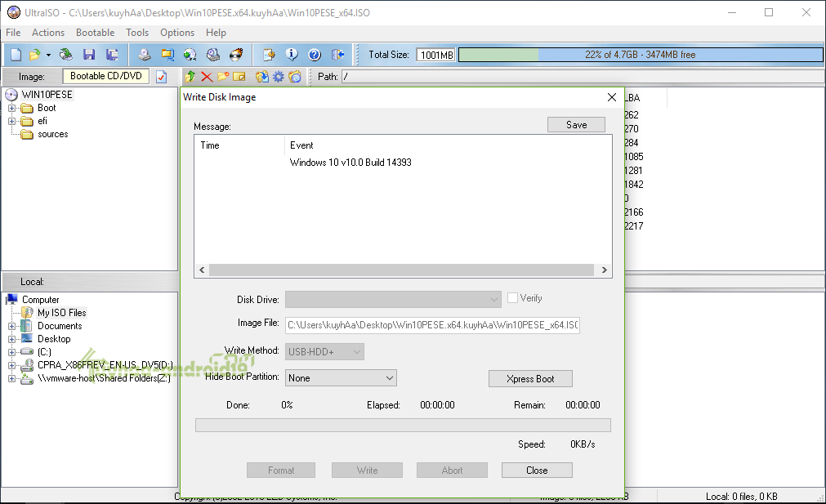Click the Exit door icon
The height and width of the screenshot is (504, 826).
point(337,54)
